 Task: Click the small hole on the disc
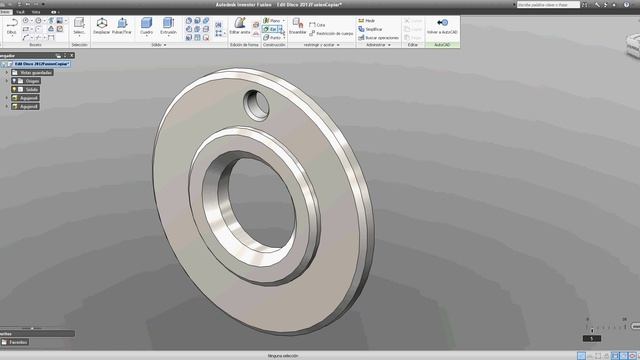point(256,105)
